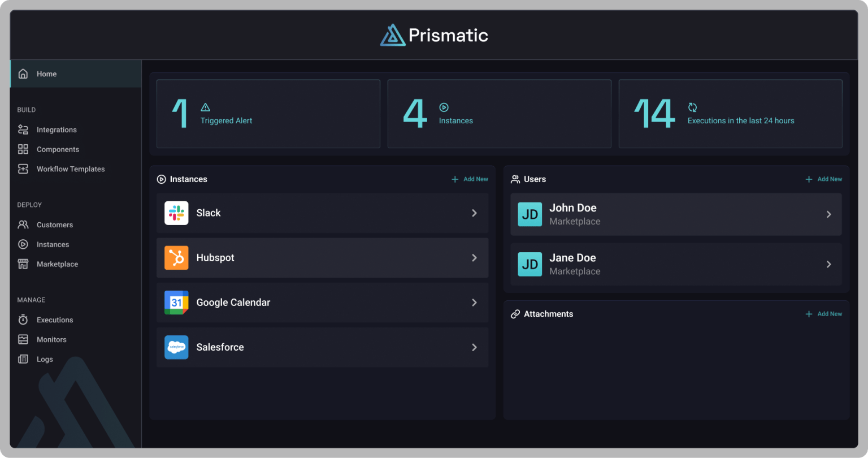Click the Workflow Templates icon

(23, 169)
